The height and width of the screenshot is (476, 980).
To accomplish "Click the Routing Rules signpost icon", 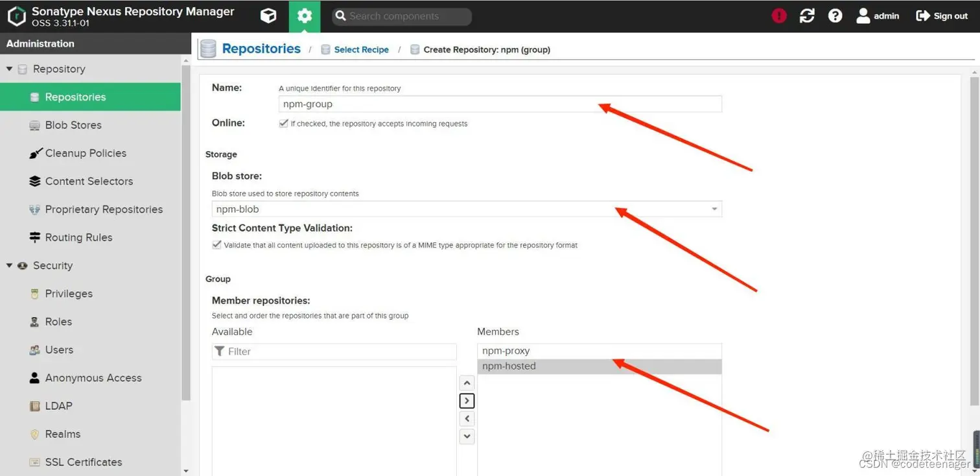I will click(35, 237).
